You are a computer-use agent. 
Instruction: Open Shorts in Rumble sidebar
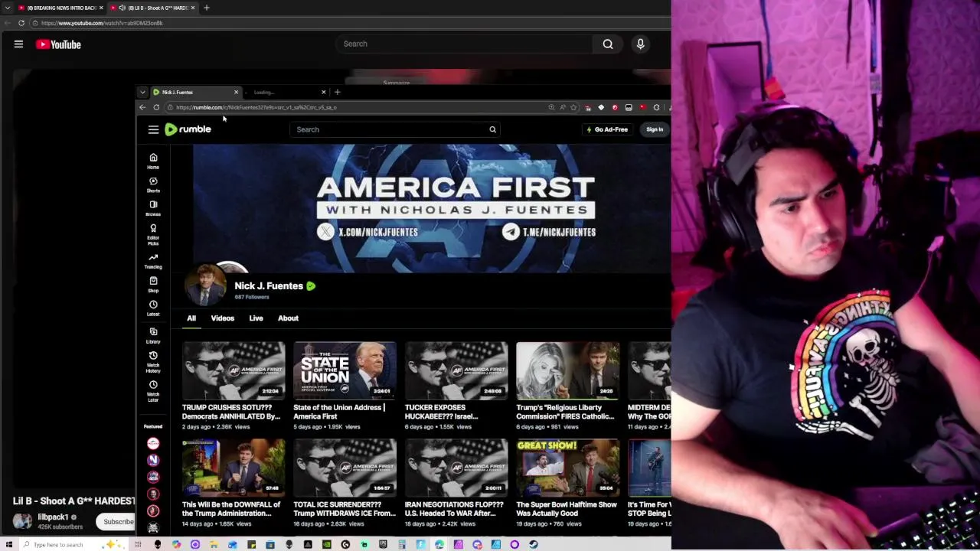click(153, 185)
